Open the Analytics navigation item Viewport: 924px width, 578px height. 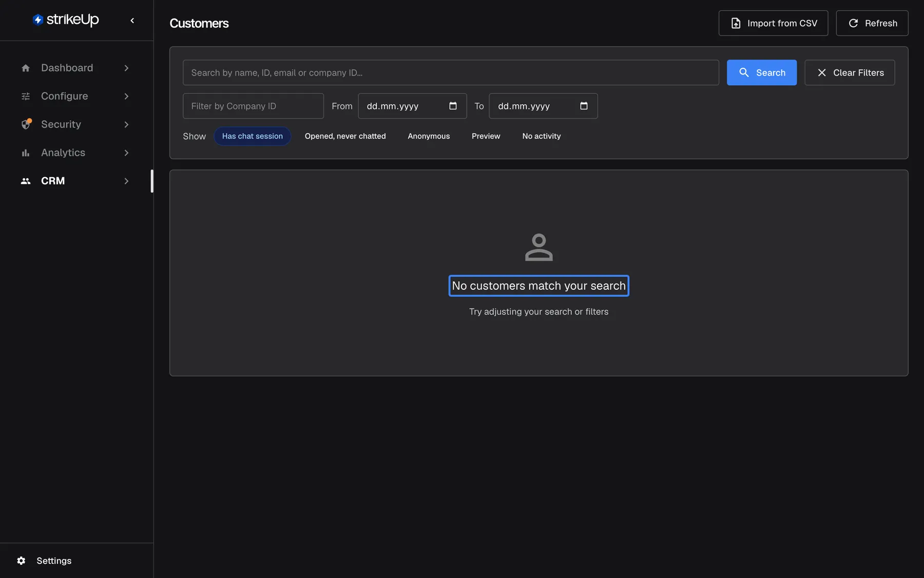(x=76, y=153)
